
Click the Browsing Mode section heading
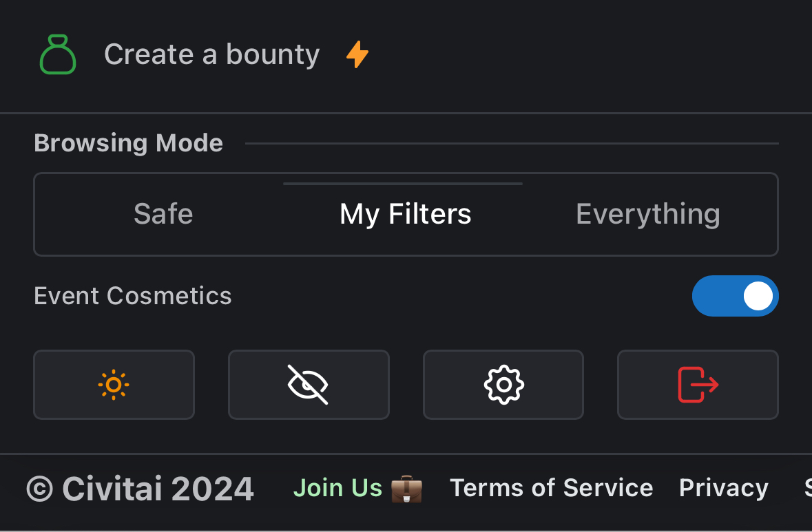(128, 143)
